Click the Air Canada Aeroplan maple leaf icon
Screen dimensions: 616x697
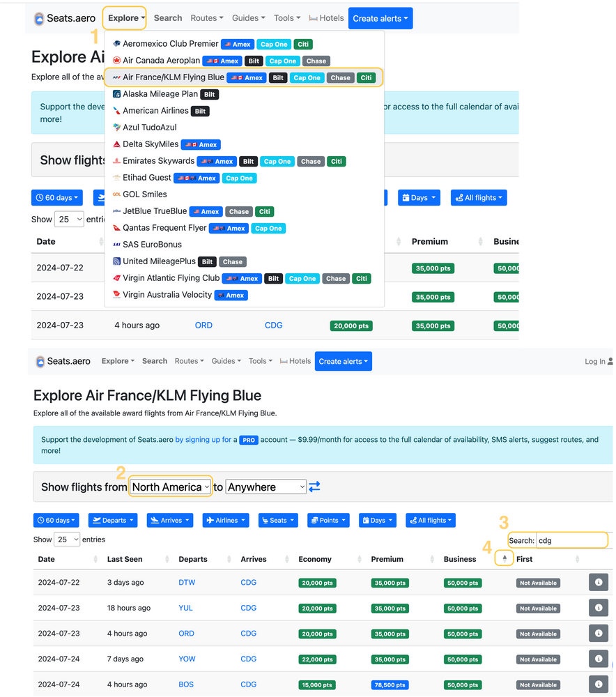116,61
